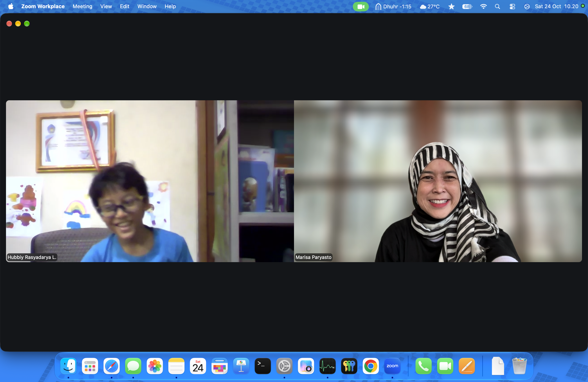Open the Zoom Workplace application menu

43,6
